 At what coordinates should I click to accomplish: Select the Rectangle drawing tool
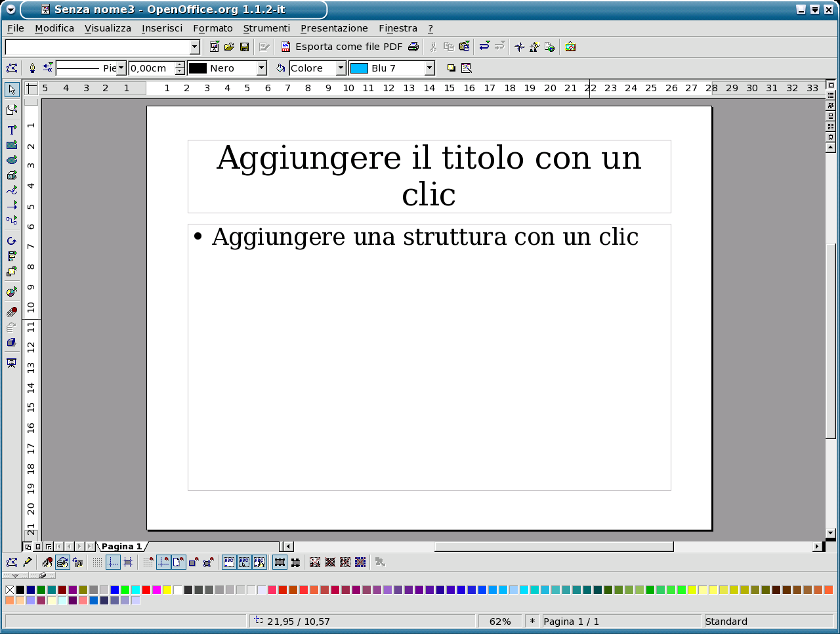(12, 145)
